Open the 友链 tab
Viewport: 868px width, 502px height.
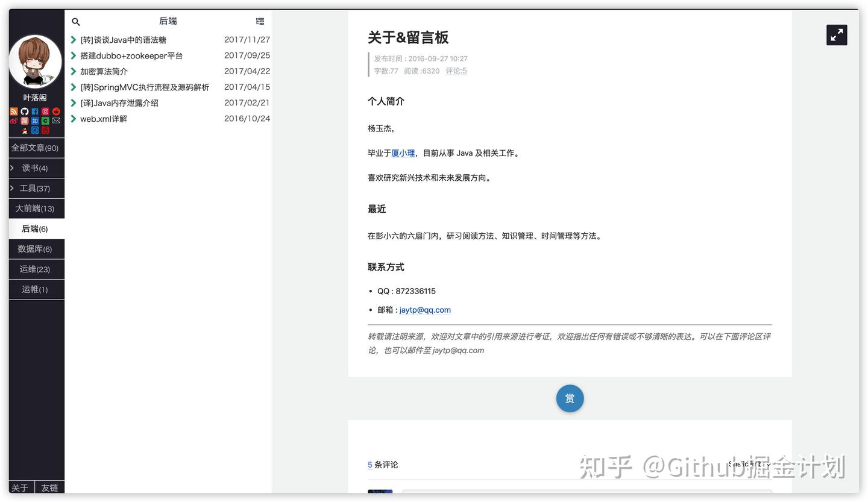click(x=49, y=488)
